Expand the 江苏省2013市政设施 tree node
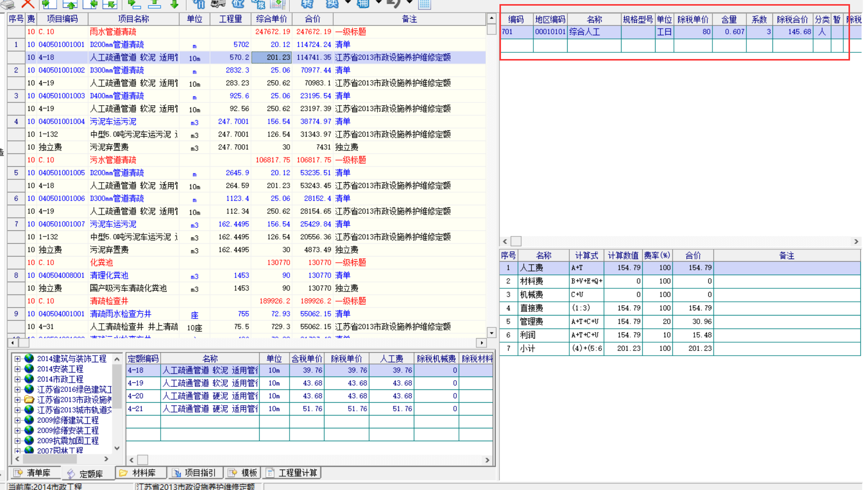The width and height of the screenshot is (868, 490). [x=17, y=400]
